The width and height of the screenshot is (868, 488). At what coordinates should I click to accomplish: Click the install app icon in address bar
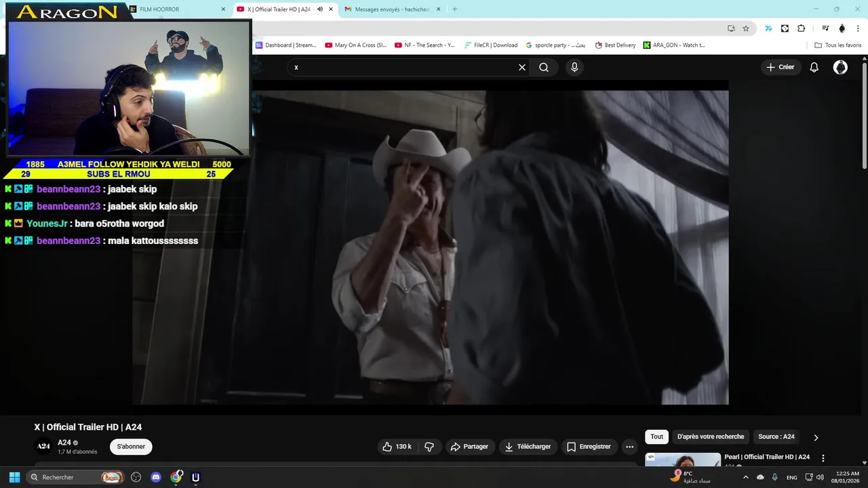(731, 28)
